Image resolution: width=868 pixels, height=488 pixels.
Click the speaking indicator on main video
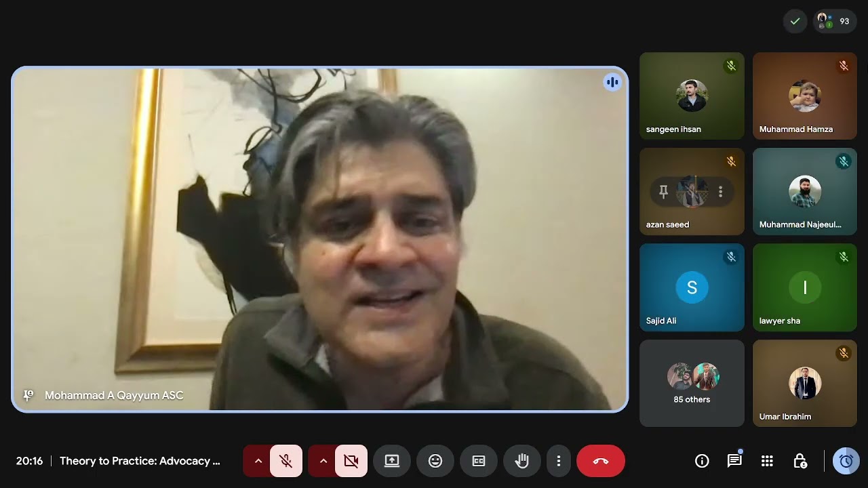612,82
